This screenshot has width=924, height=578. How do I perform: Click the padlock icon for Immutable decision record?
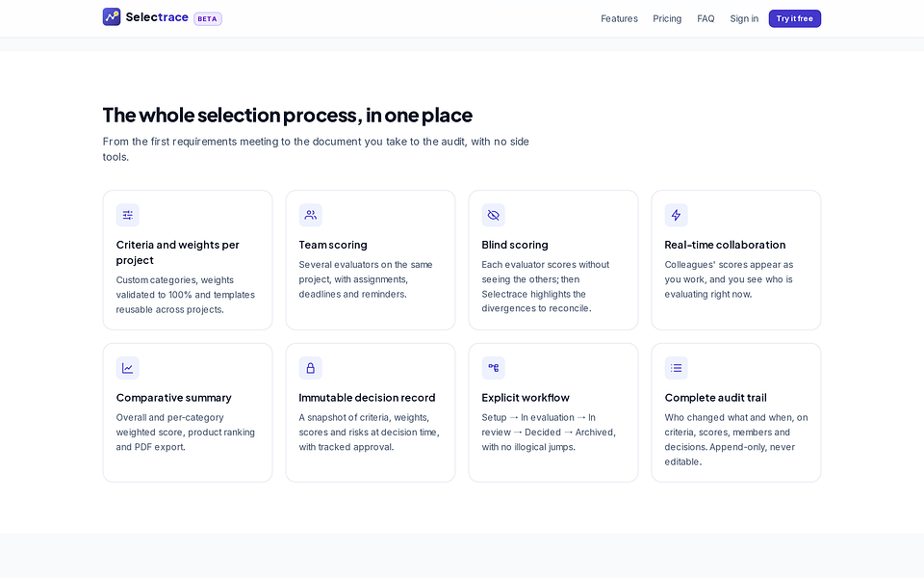tap(310, 368)
